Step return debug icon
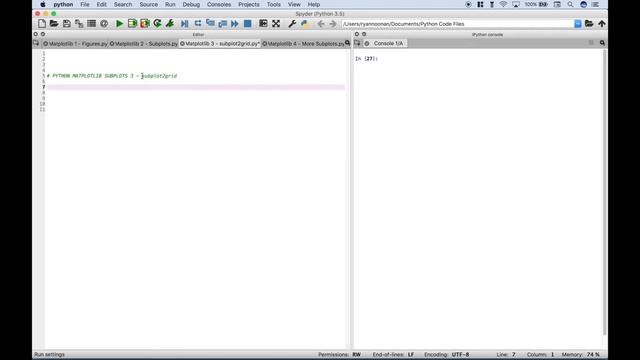Image resolution: width=640 pixels, height=360 pixels. point(222,24)
